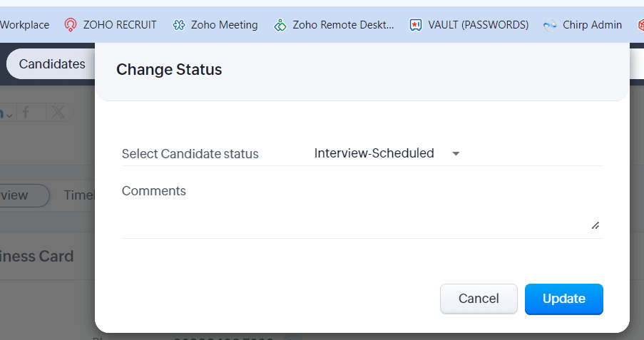Open the ZOHO RECRUIT bookmark
Screen dimensions: 644x340
[x=111, y=25]
